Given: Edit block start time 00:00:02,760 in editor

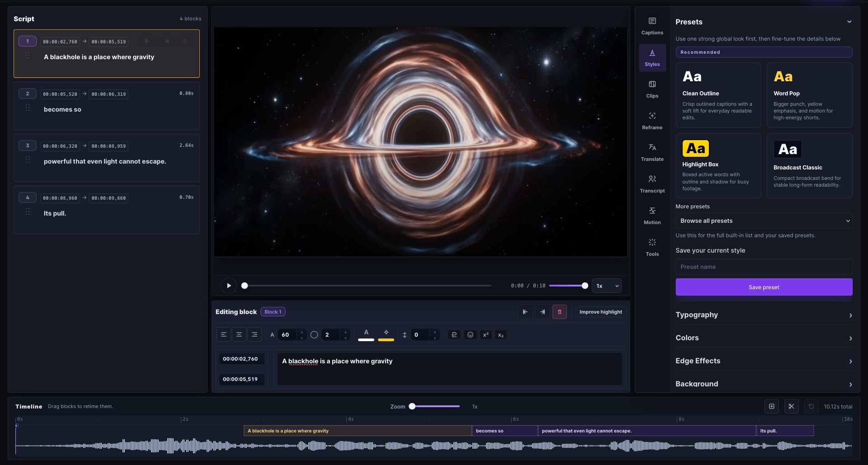Looking at the screenshot, I should pyautogui.click(x=241, y=359).
